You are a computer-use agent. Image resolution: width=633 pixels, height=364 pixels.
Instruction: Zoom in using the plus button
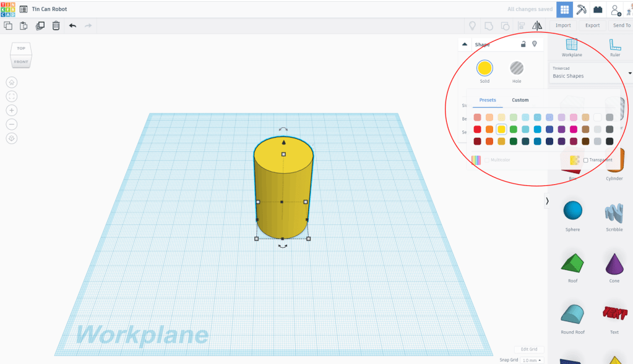[12, 110]
